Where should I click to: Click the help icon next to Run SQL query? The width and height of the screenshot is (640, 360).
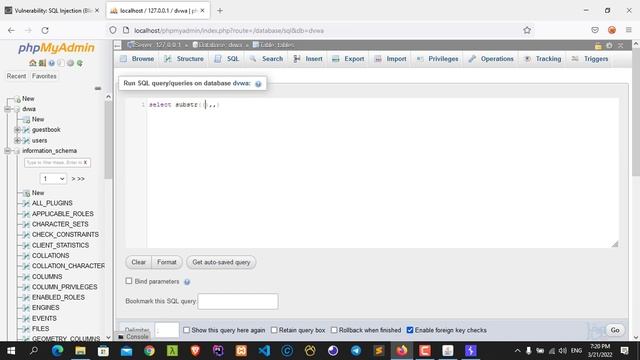pos(258,84)
